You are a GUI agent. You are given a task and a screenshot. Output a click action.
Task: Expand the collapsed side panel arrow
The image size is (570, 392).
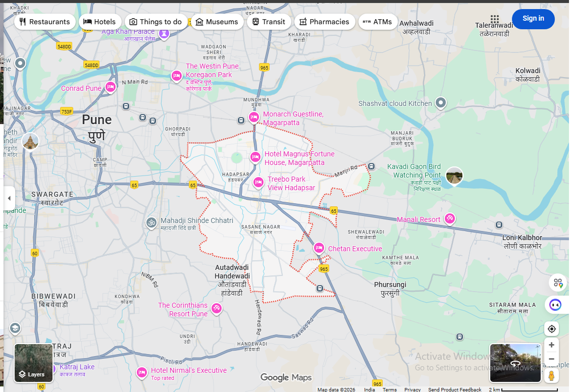9,198
